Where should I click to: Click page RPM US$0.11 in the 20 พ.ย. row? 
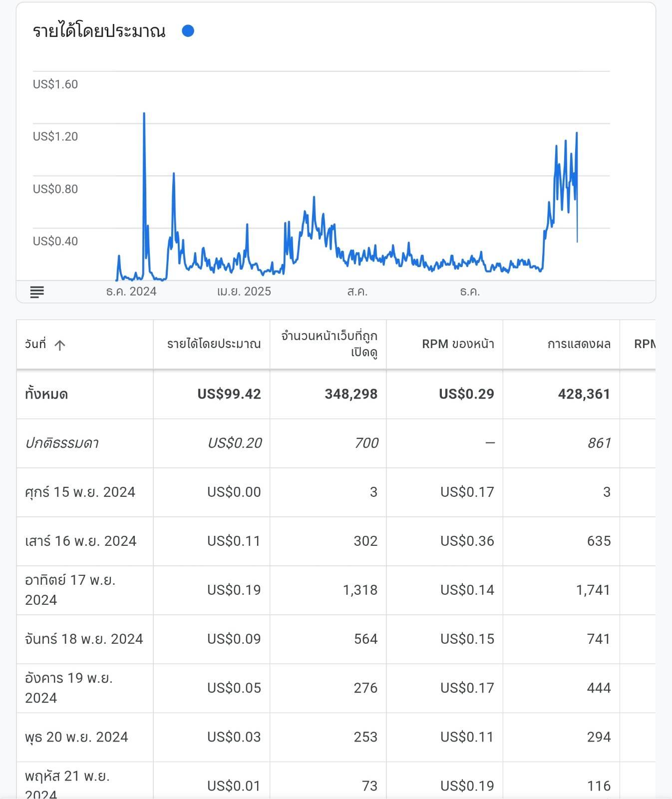click(467, 737)
